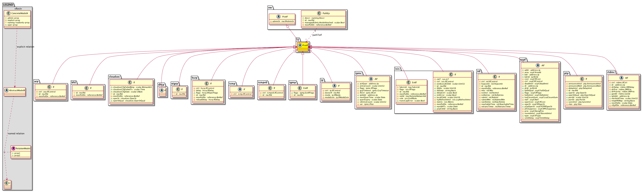
Task: Click the adminSt attribute in nw ProtIf
Action: (x=283, y=21)
